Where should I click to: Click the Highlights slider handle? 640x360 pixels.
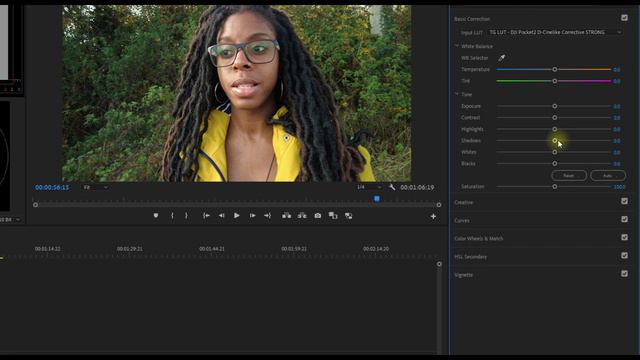(555, 129)
